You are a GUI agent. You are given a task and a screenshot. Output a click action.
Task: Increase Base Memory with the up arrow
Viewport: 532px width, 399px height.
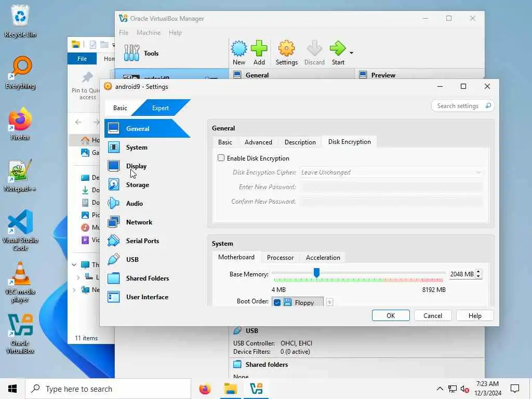(x=478, y=272)
